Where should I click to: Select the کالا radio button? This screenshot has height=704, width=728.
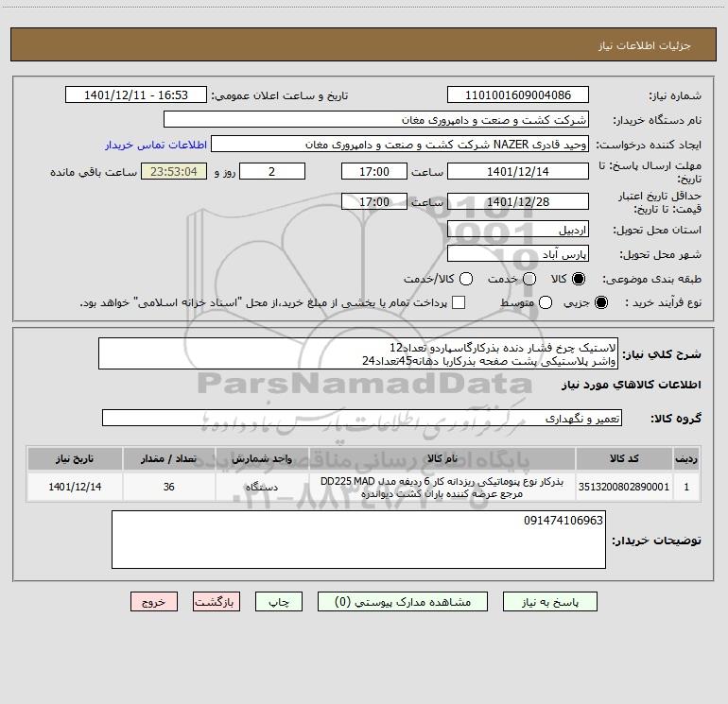coord(579,279)
